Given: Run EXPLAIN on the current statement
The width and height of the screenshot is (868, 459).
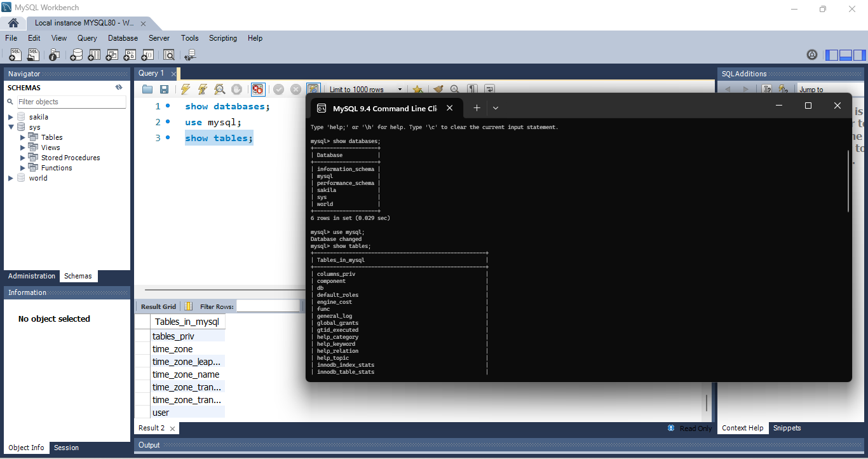Looking at the screenshot, I should tap(219, 90).
